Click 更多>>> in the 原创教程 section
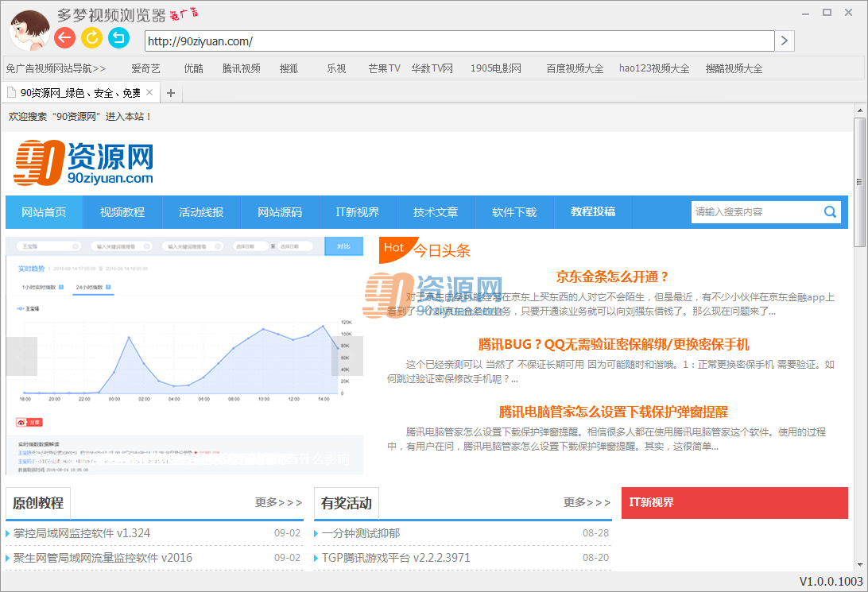The image size is (868, 592). click(x=278, y=502)
